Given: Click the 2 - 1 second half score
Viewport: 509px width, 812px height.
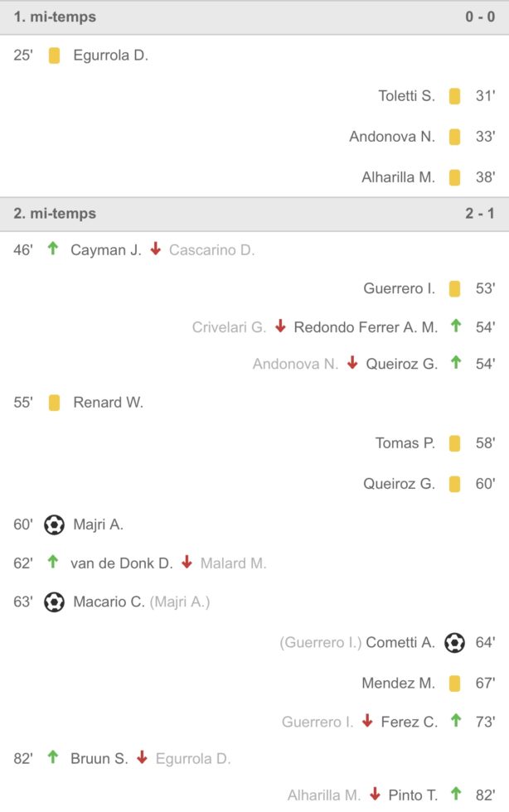Looking at the screenshot, I should [x=480, y=213].
